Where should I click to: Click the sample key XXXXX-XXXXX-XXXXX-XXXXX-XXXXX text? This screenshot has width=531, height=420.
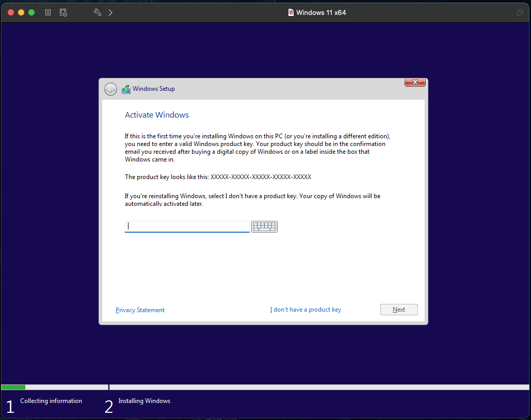[261, 177]
